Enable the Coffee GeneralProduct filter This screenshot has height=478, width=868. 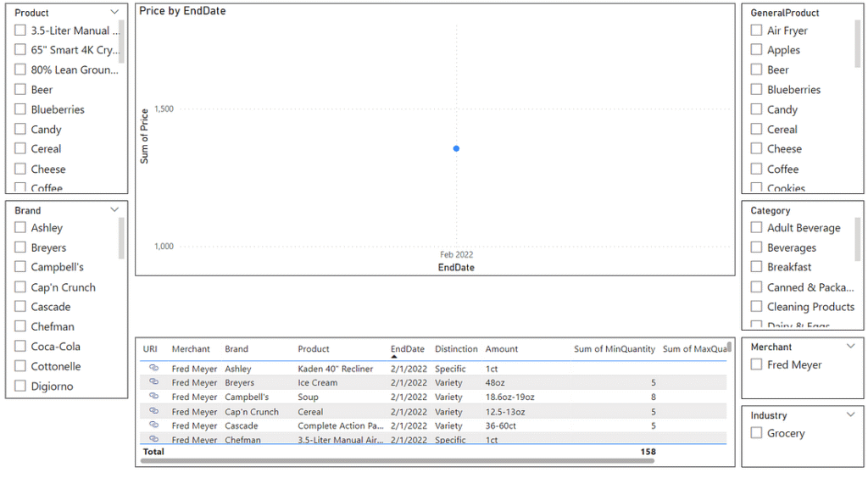click(x=756, y=168)
